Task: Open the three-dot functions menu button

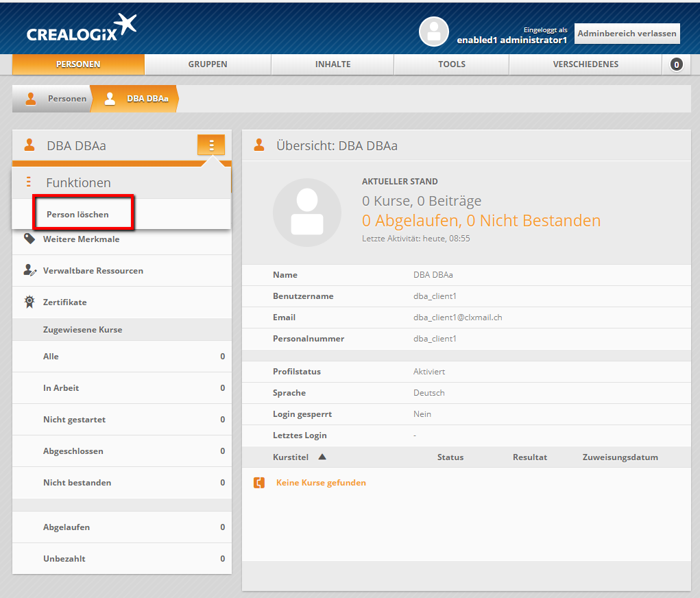Action: 211,145
